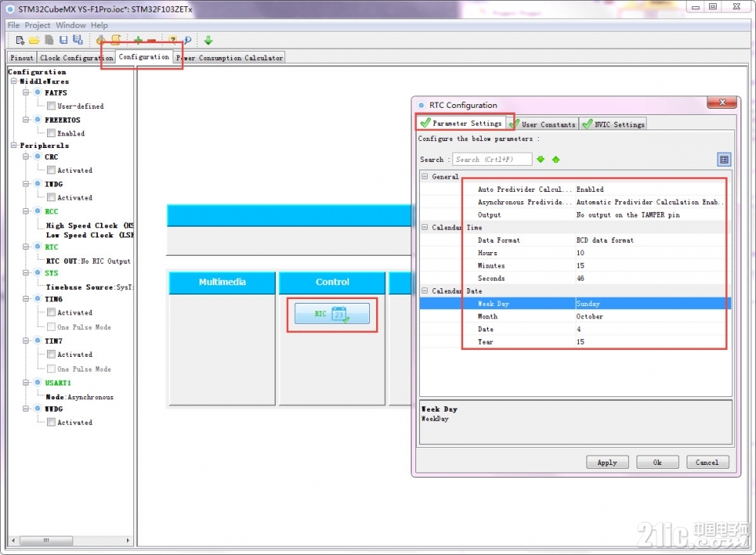Viewport: 756px width, 555px height.
Task: Open the File menu
Action: click(x=14, y=25)
